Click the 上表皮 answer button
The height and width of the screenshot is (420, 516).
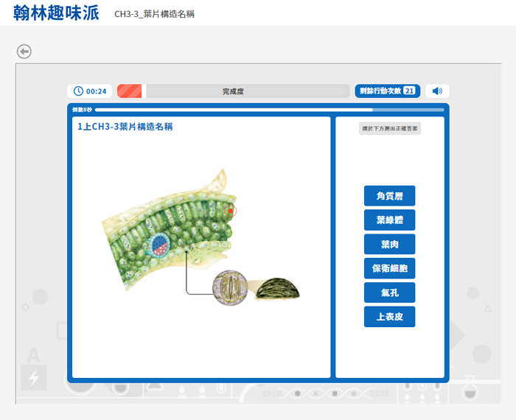point(389,317)
